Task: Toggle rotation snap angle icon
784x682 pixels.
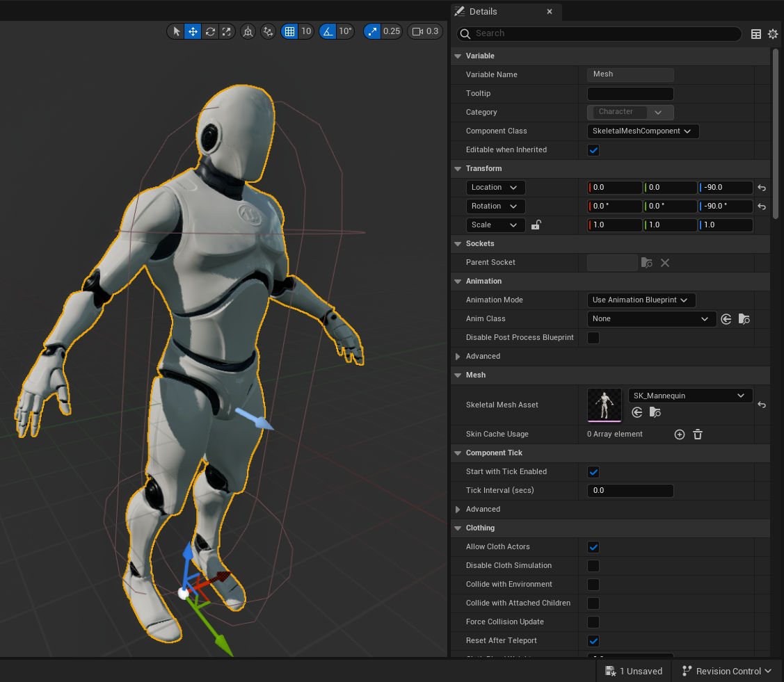Action: (328, 31)
